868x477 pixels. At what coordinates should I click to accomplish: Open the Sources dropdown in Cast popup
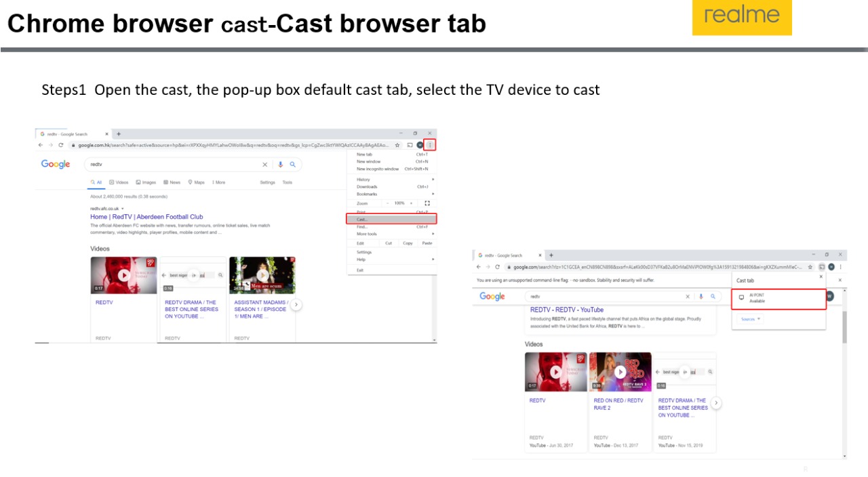750,319
